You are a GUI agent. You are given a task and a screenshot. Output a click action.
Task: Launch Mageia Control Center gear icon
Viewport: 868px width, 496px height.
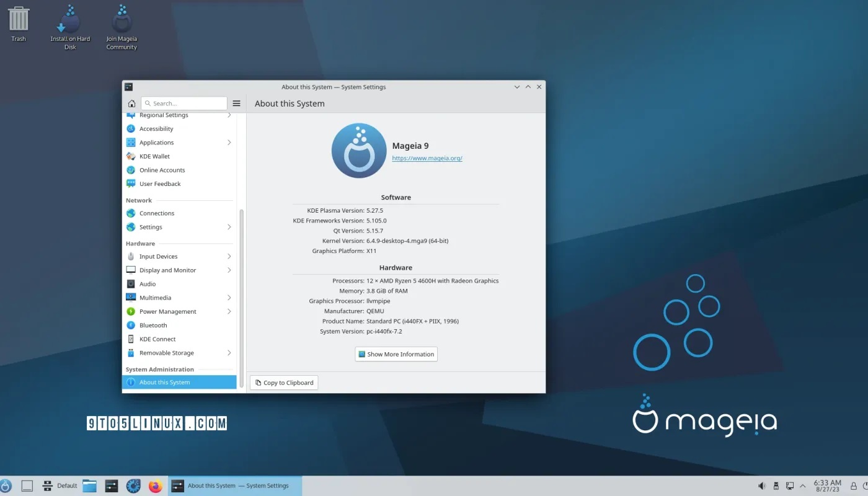(133, 486)
